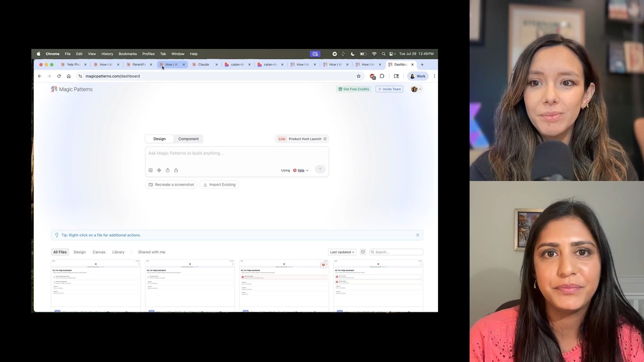This screenshot has height=362, width=644.
Task: Click the Invite Team button
Action: click(389, 89)
